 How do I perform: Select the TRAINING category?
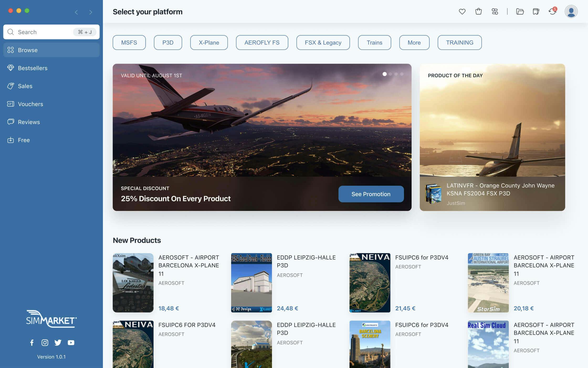coord(459,42)
